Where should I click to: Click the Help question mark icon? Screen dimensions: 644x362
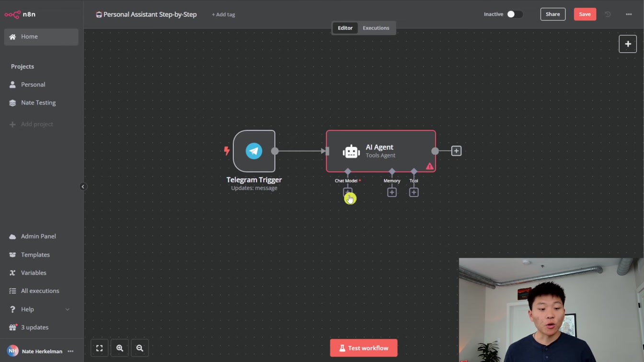pyautogui.click(x=12, y=309)
